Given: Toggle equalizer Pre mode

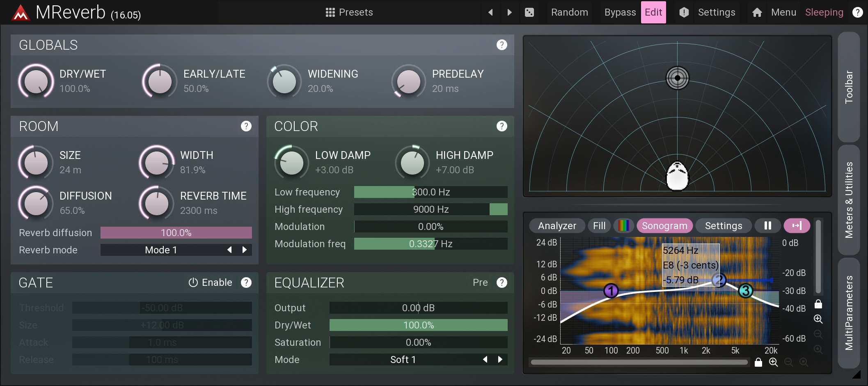Looking at the screenshot, I should 480,283.
